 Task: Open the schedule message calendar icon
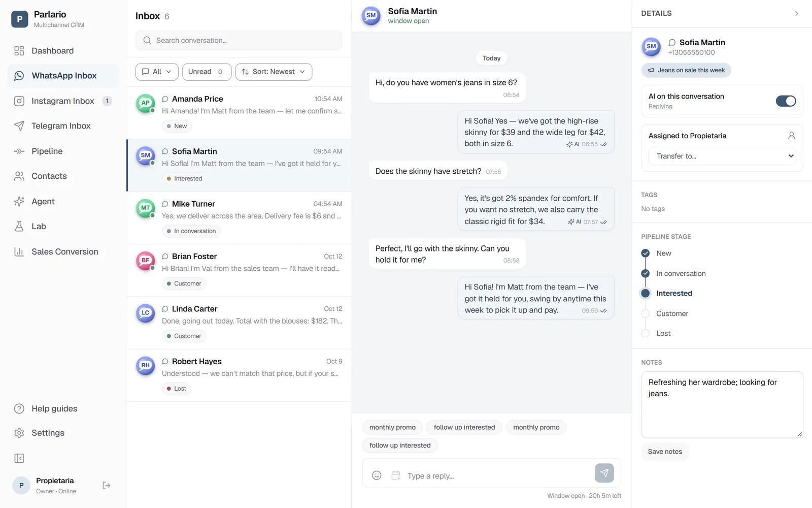pyautogui.click(x=396, y=475)
